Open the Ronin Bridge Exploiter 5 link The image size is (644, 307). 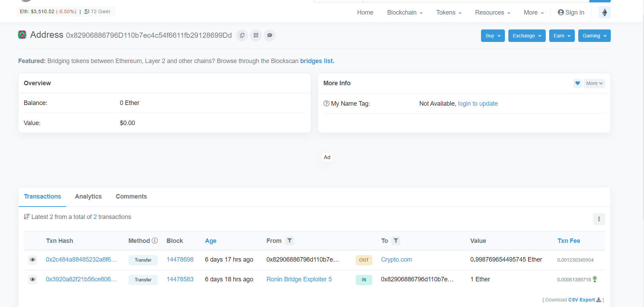tap(299, 279)
